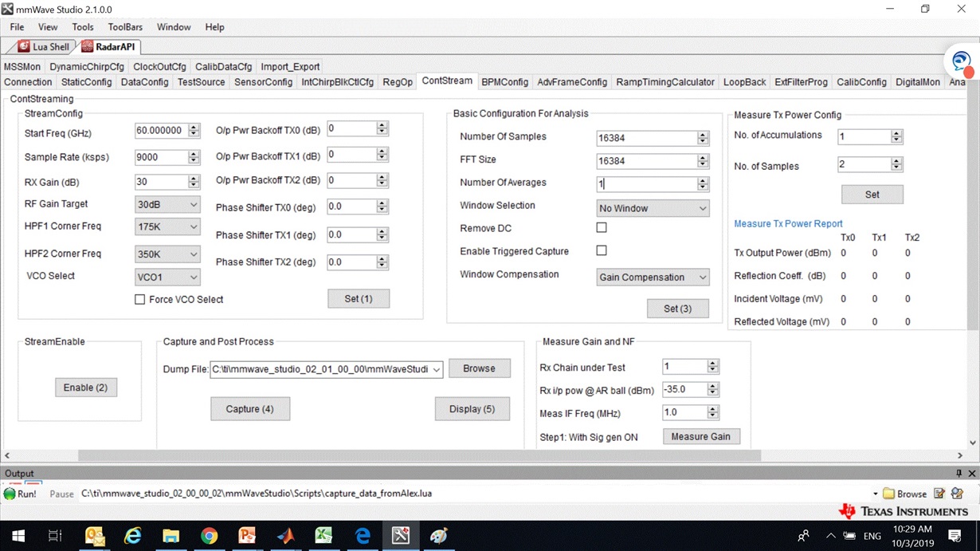Open Google Chrome from the taskbar
Screen dimensions: 980x551
click(209, 536)
